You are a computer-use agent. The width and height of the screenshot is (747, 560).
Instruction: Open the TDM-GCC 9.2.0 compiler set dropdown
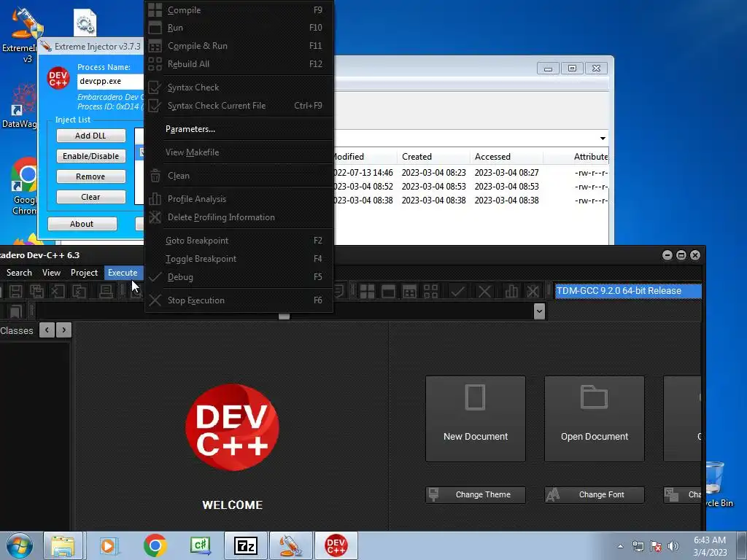click(x=628, y=291)
